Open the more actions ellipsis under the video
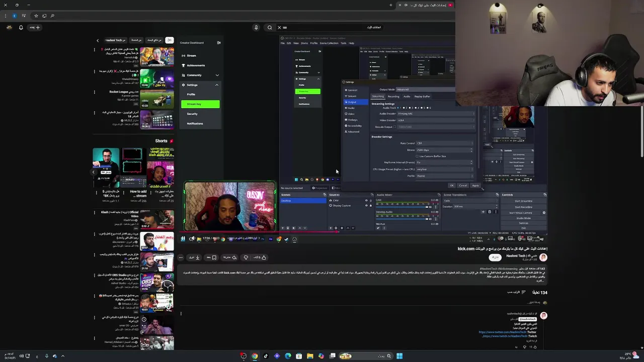The height and width of the screenshot is (362, 644). (181, 257)
